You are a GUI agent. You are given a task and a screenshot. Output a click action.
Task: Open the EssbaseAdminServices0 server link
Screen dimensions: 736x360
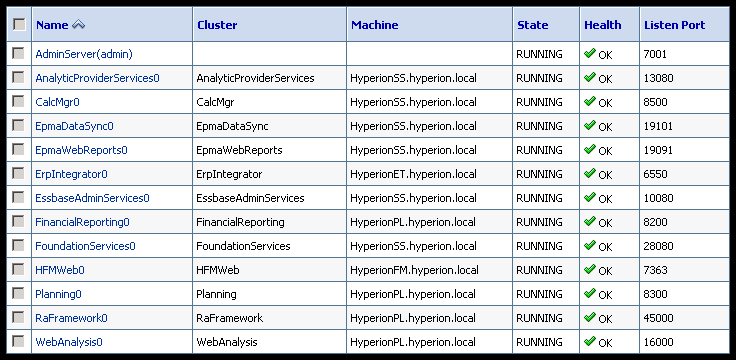(x=92, y=198)
